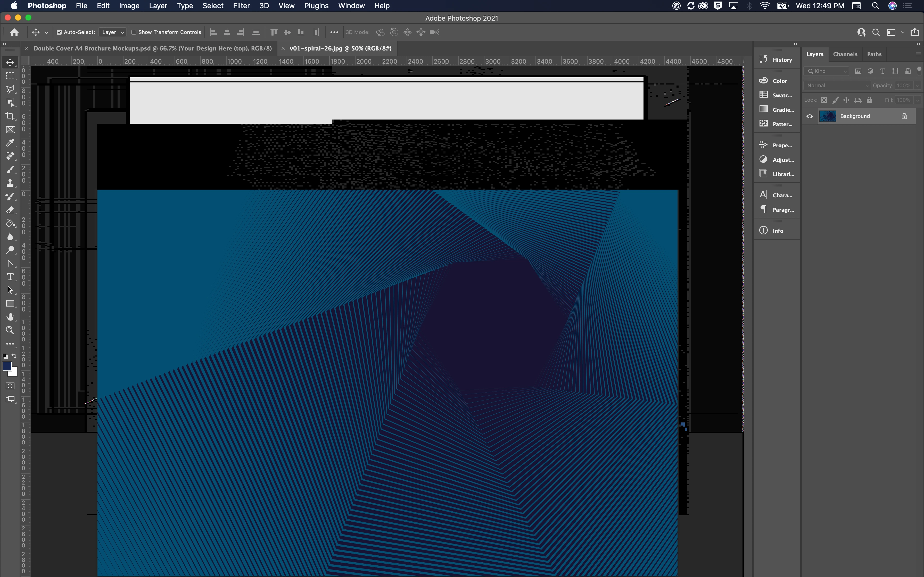Click the Background layer thumbnail
The width and height of the screenshot is (924, 577).
[x=827, y=116]
